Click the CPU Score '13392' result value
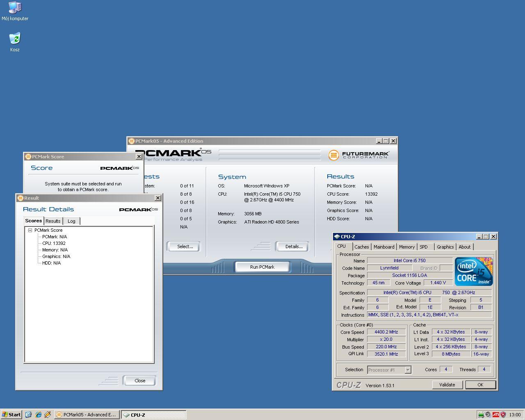This screenshot has width=525, height=420. [x=371, y=194]
